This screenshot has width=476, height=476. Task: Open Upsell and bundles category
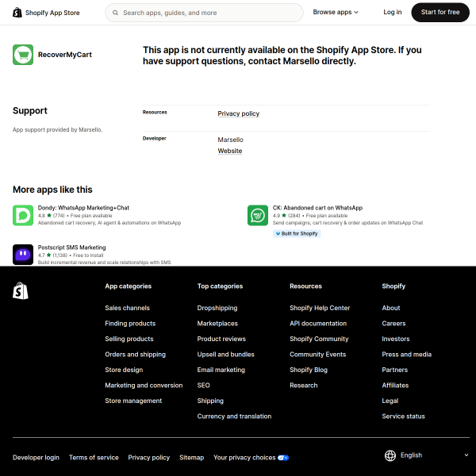(x=225, y=355)
